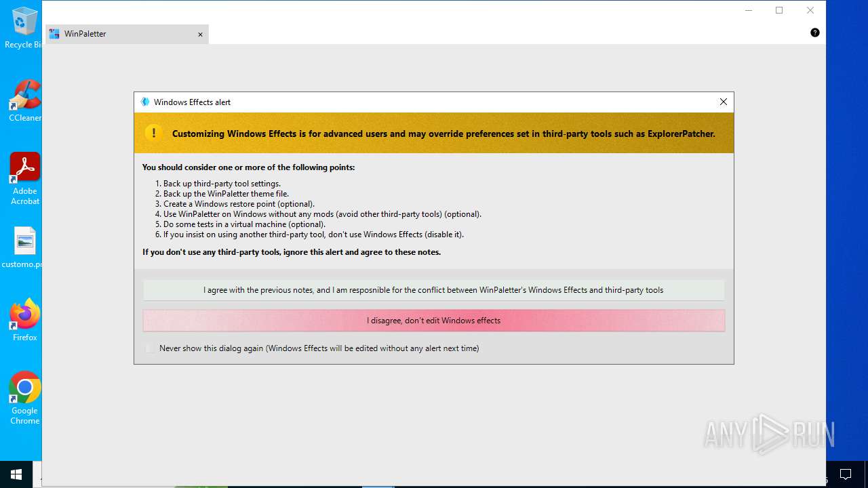Click 'If you insist on using another third-party tool' line
868x488 pixels.
tap(313, 235)
